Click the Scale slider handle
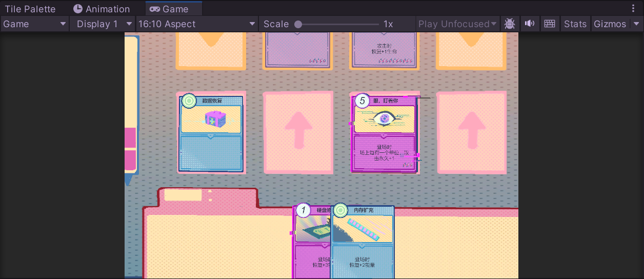The height and width of the screenshot is (279, 644). [298, 24]
